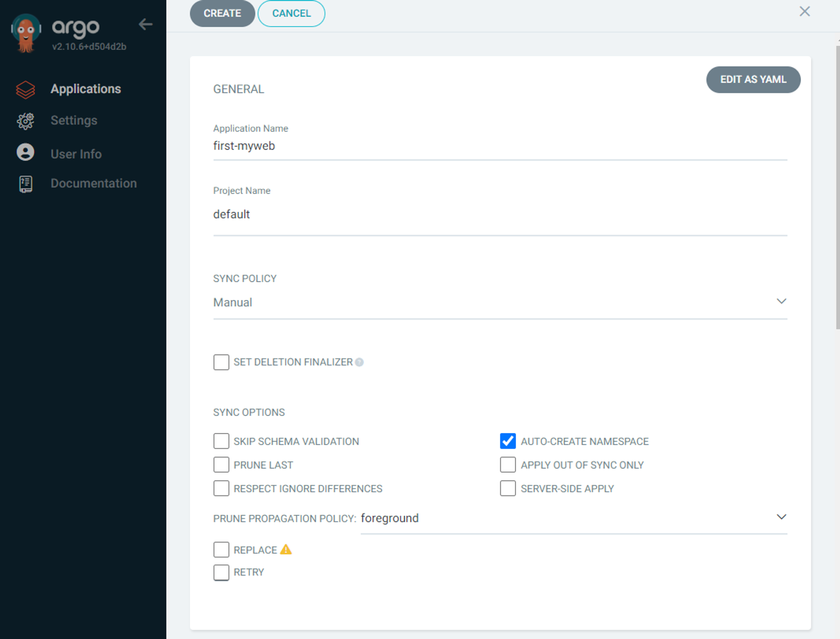Click EDIT AS YAML button
Screen dimensions: 840x639
point(753,80)
